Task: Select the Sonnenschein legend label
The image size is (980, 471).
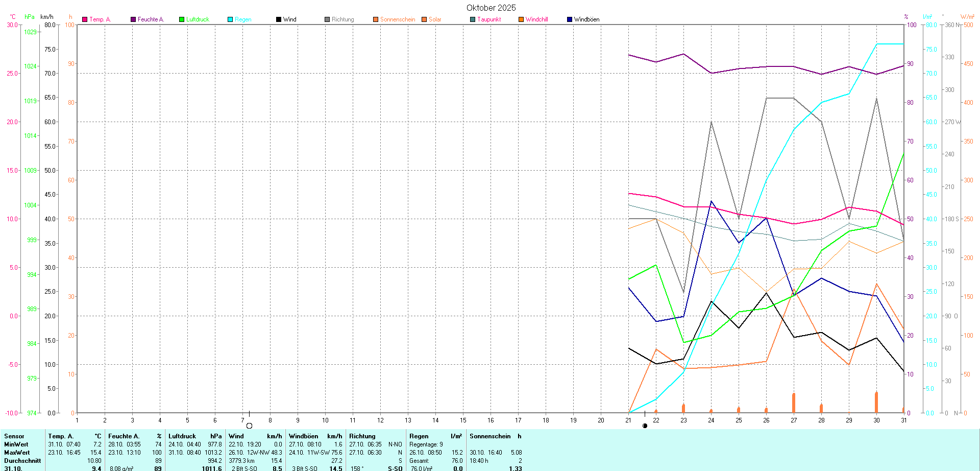Action: pyautogui.click(x=397, y=19)
